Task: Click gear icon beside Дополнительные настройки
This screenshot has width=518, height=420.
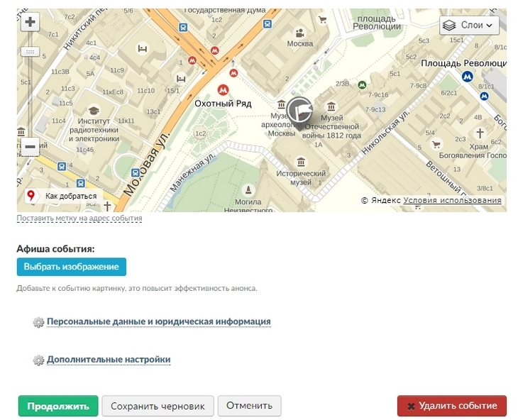Action: click(x=38, y=360)
